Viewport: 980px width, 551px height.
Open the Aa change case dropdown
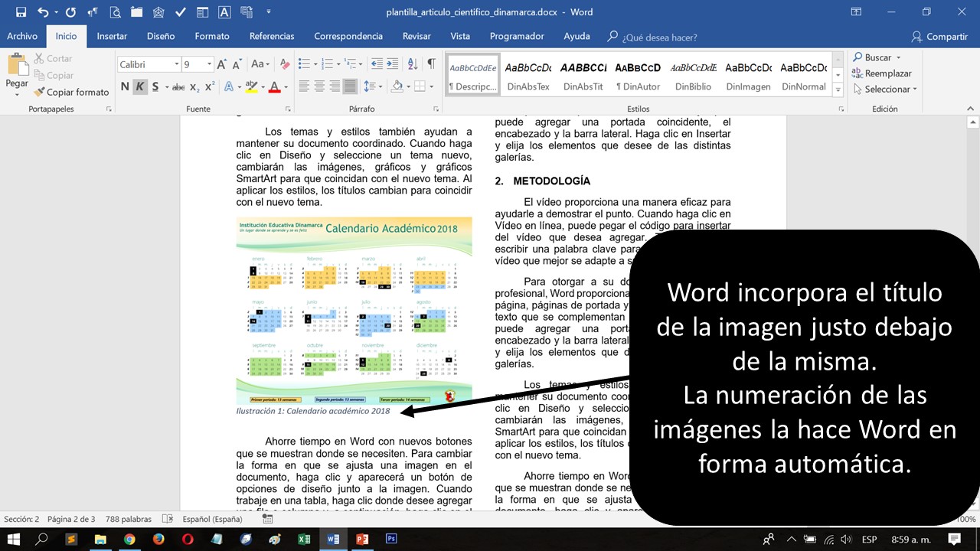[260, 64]
